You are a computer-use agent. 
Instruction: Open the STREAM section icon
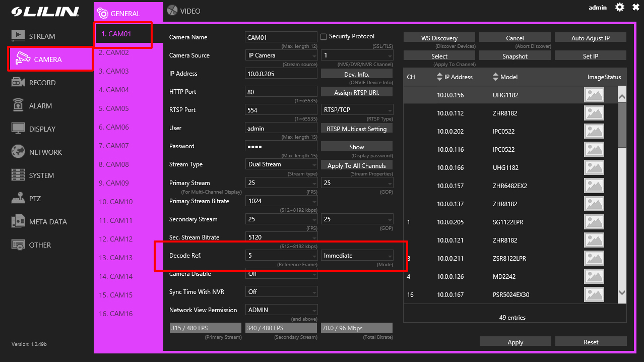[x=18, y=36]
